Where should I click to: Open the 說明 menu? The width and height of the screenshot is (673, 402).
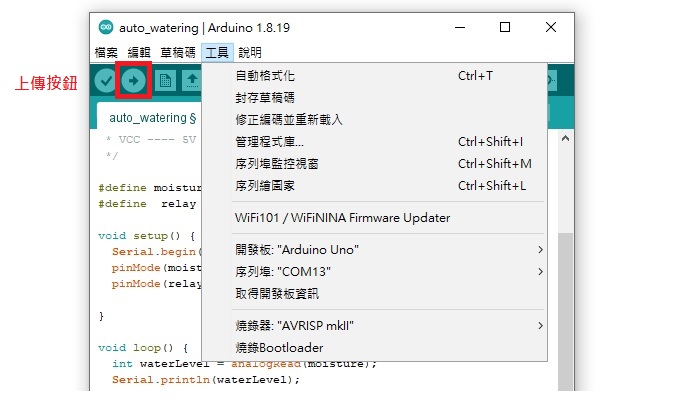point(250,53)
